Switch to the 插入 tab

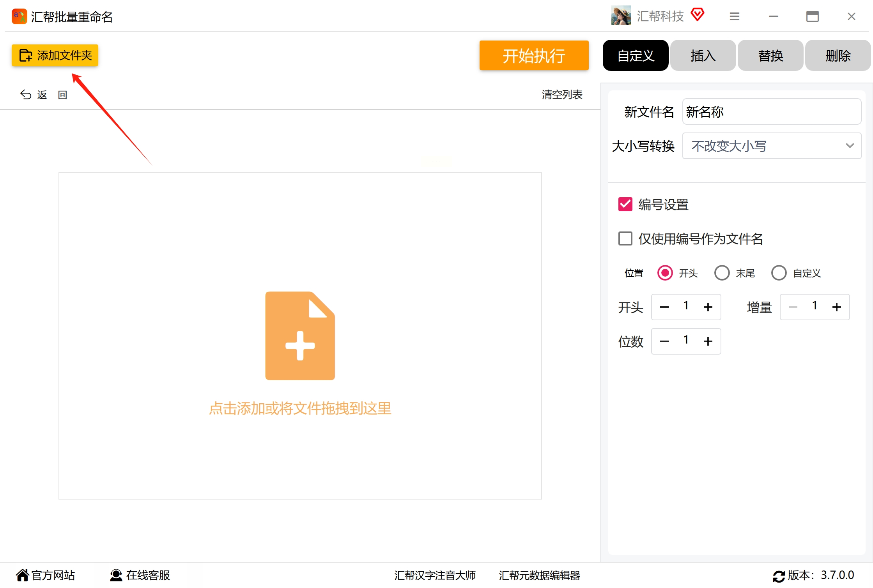pos(703,55)
